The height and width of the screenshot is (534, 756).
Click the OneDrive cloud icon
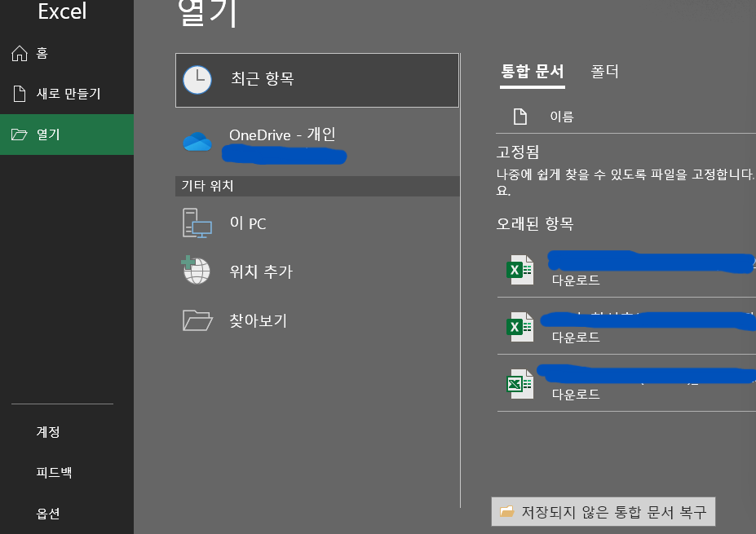[x=197, y=142]
